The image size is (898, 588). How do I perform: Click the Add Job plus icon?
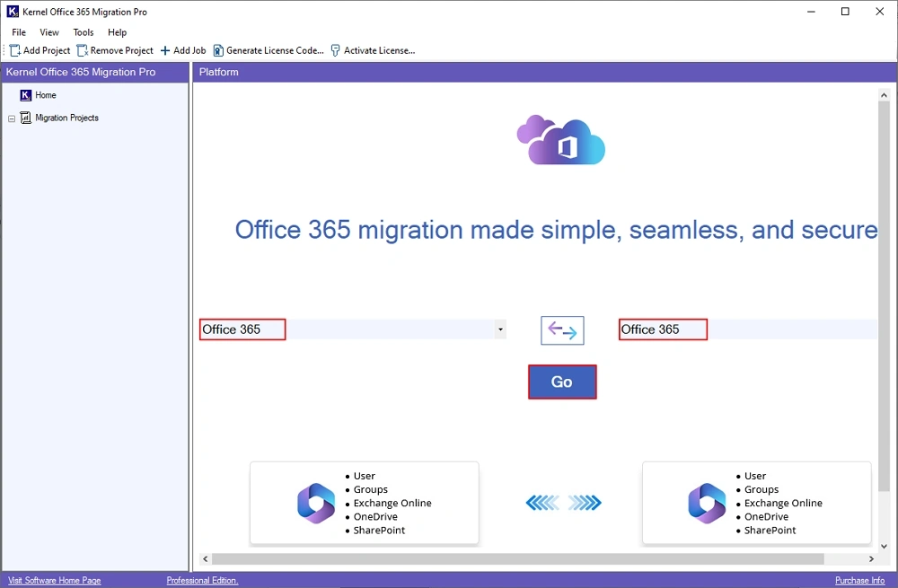coord(164,50)
